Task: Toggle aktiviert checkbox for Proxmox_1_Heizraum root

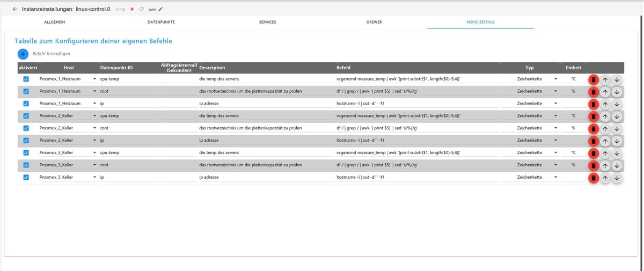Action: tap(26, 91)
